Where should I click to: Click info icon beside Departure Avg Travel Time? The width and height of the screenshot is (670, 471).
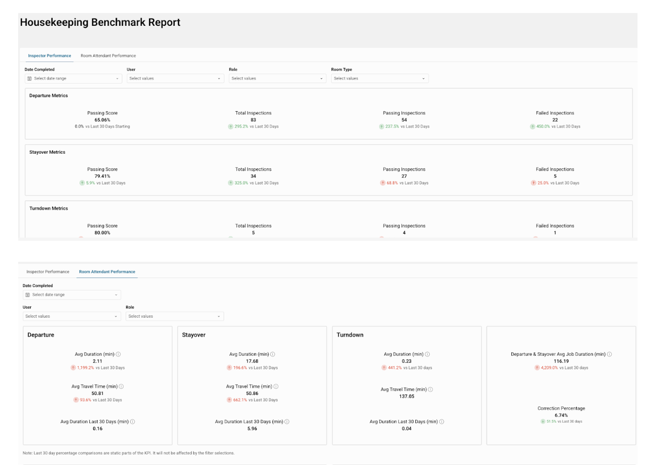pyautogui.click(x=122, y=386)
